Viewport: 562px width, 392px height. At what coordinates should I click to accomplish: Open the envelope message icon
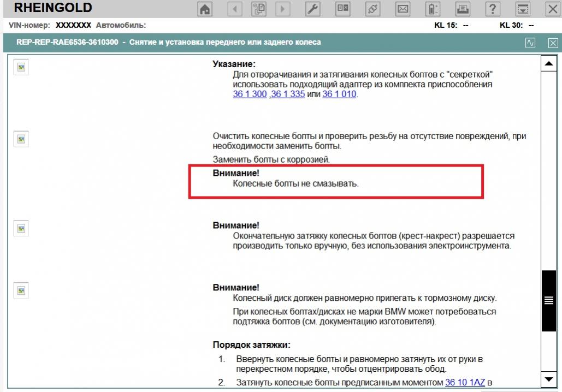[403, 9]
